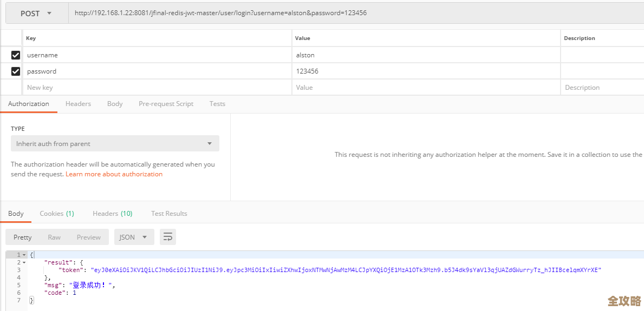Switch to request Body tab

[x=115, y=104]
